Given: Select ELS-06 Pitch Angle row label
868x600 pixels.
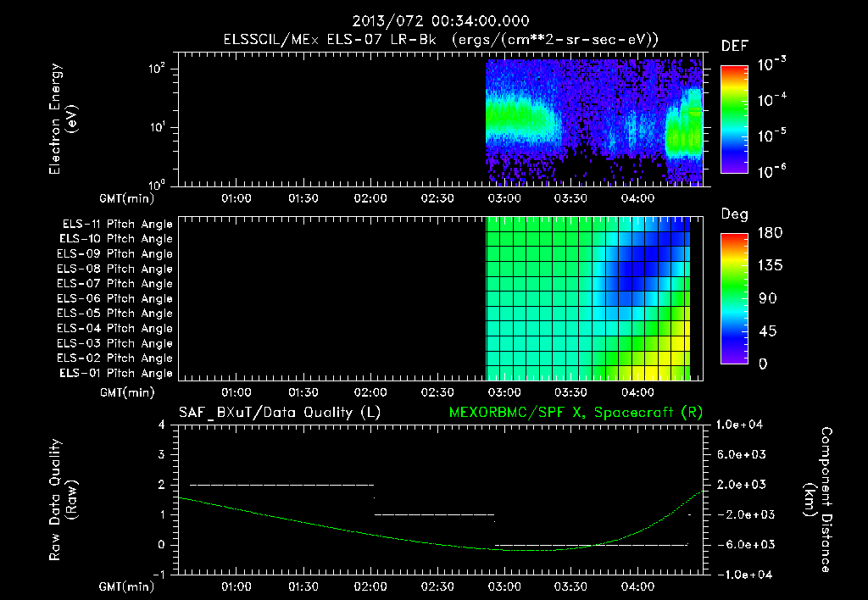Looking at the screenshot, I should [x=115, y=299].
